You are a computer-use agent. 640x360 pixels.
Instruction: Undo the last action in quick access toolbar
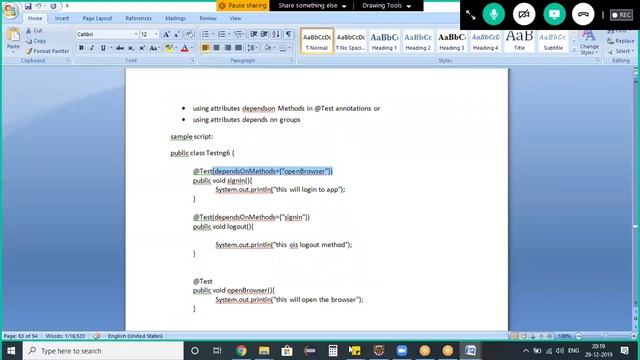(x=39, y=6)
